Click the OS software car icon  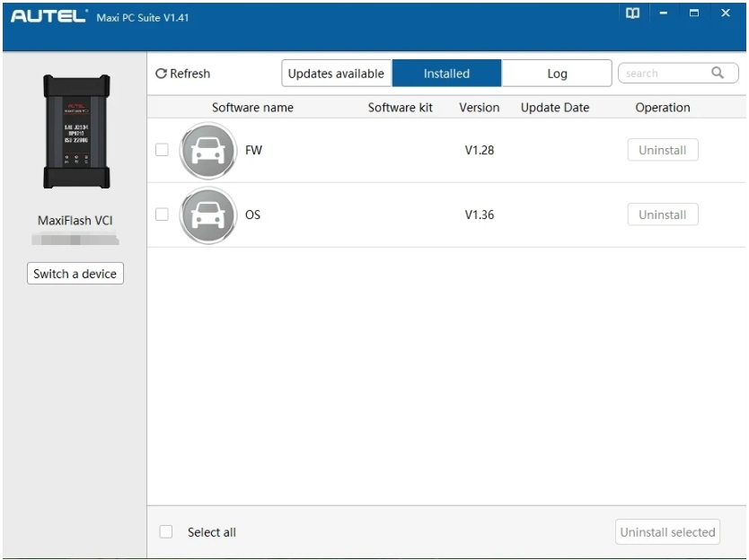click(208, 215)
